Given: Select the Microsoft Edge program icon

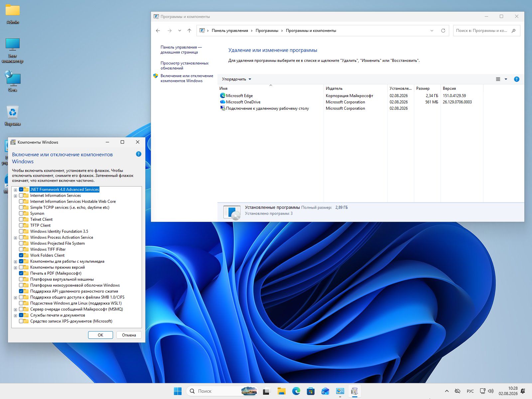Looking at the screenshot, I should point(223,95).
